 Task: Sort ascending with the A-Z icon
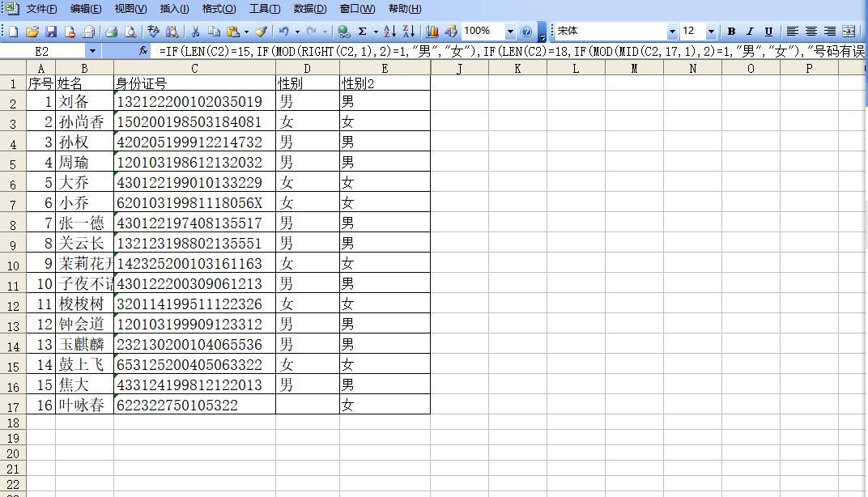(x=389, y=32)
